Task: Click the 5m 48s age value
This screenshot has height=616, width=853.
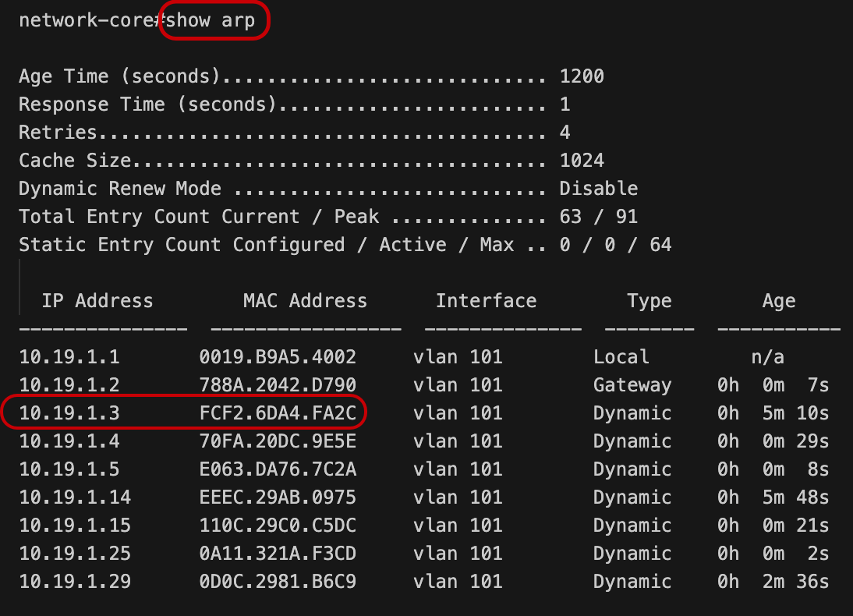Action: coord(795,497)
